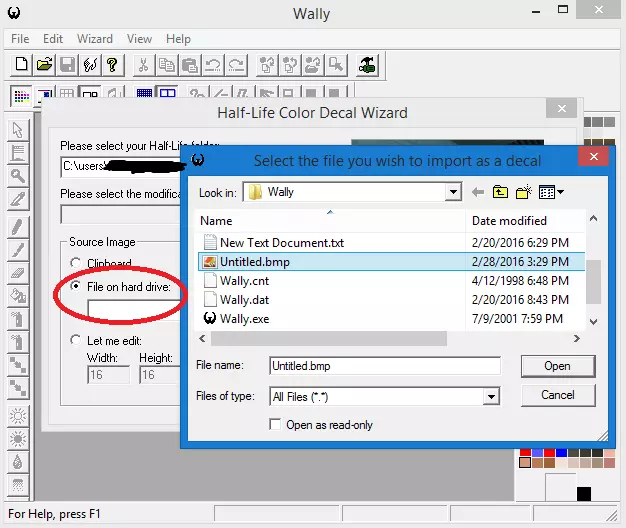Screen dimensions: 626x528
Task: Expand the Look in folder dropdown
Action: click(x=453, y=192)
